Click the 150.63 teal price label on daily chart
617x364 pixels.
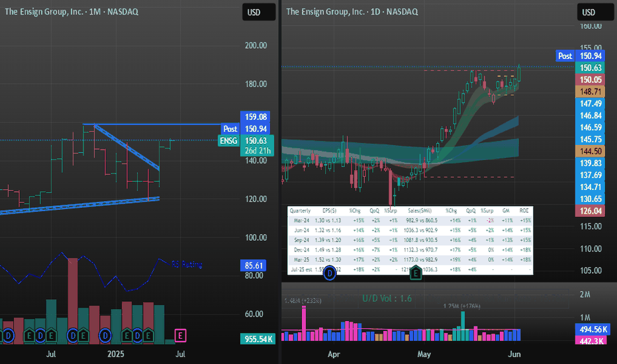[x=591, y=68]
